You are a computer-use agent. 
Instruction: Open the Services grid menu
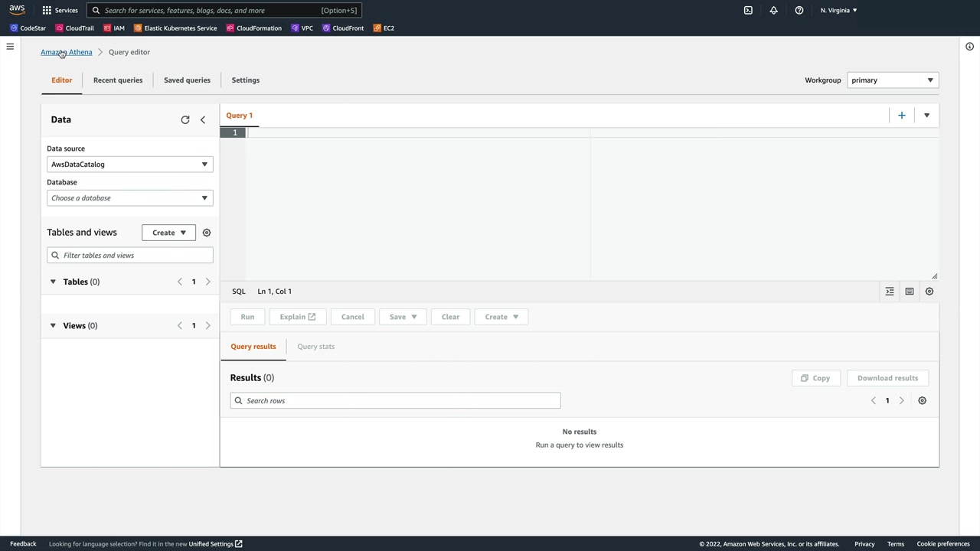60,10
